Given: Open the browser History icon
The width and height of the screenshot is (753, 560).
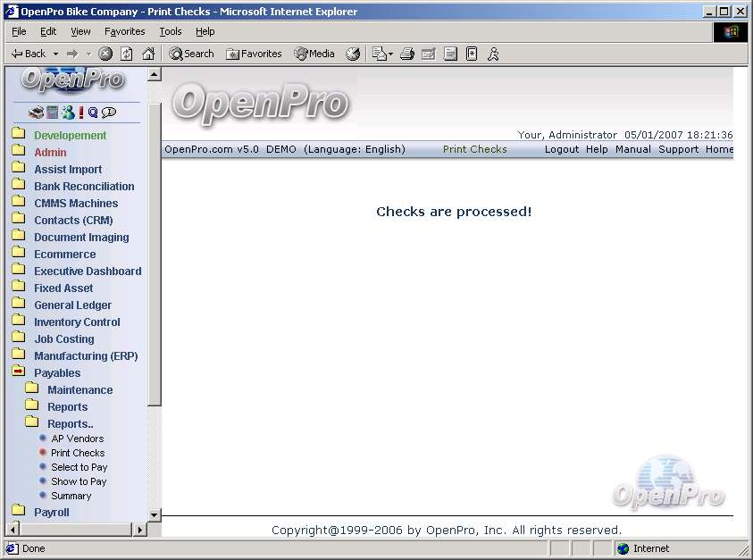Looking at the screenshot, I should [353, 54].
